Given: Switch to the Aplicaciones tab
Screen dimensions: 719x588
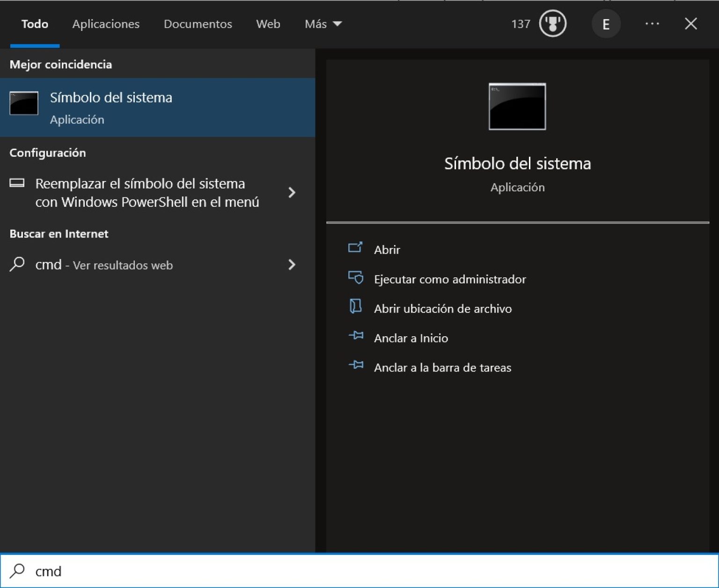Looking at the screenshot, I should coord(106,24).
